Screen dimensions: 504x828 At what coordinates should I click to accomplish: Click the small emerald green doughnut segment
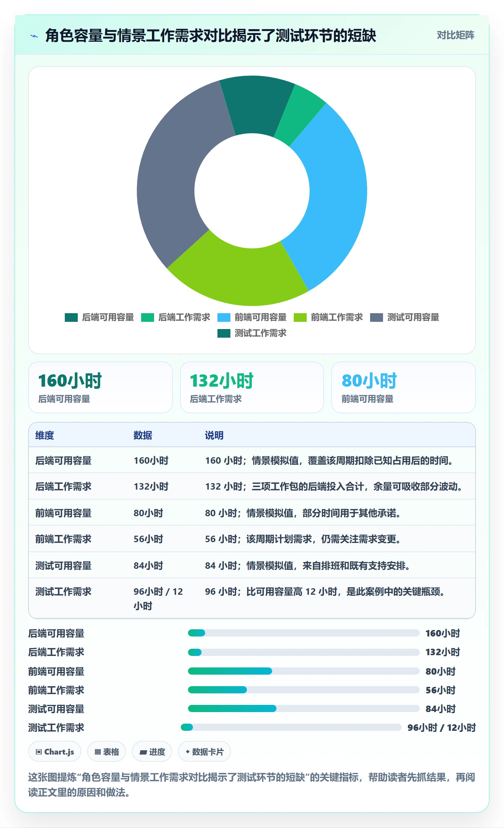301,115
